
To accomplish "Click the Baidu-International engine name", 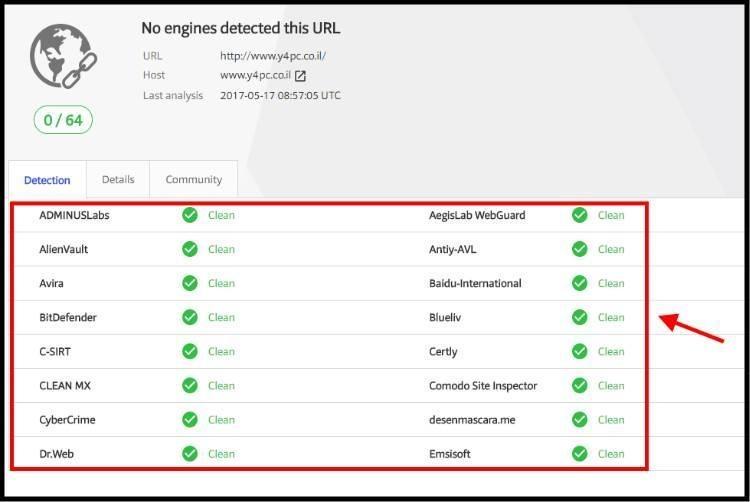I will pos(475,283).
